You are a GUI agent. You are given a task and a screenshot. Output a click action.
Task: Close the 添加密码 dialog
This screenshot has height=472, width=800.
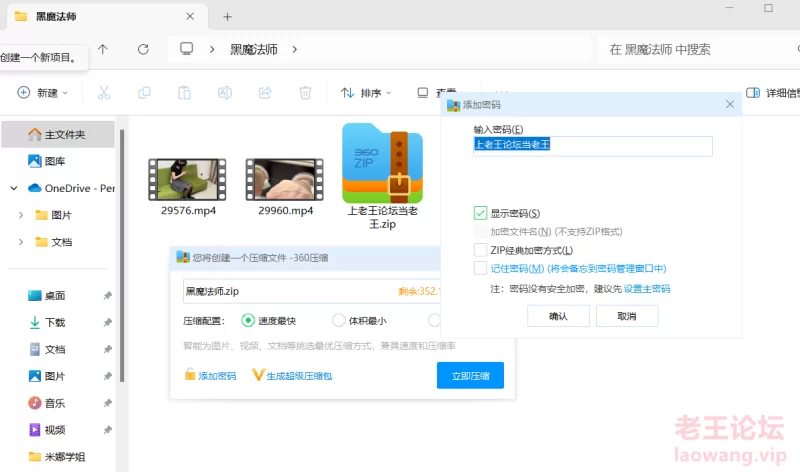click(730, 104)
